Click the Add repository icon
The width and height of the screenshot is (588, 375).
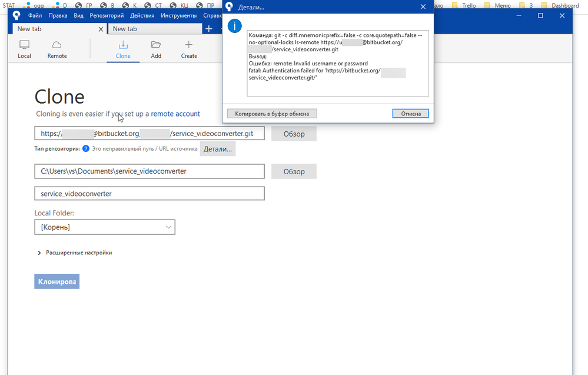156,49
